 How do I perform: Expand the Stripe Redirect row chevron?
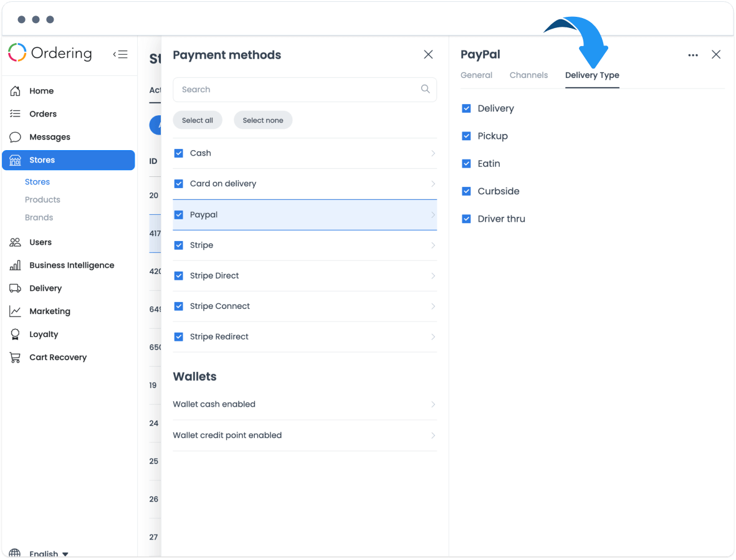433,337
